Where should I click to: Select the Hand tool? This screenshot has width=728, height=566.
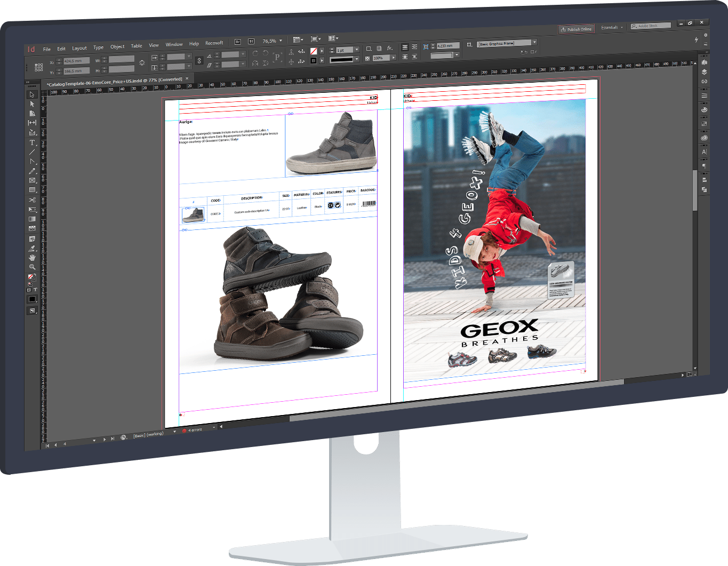(x=32, y=258)
